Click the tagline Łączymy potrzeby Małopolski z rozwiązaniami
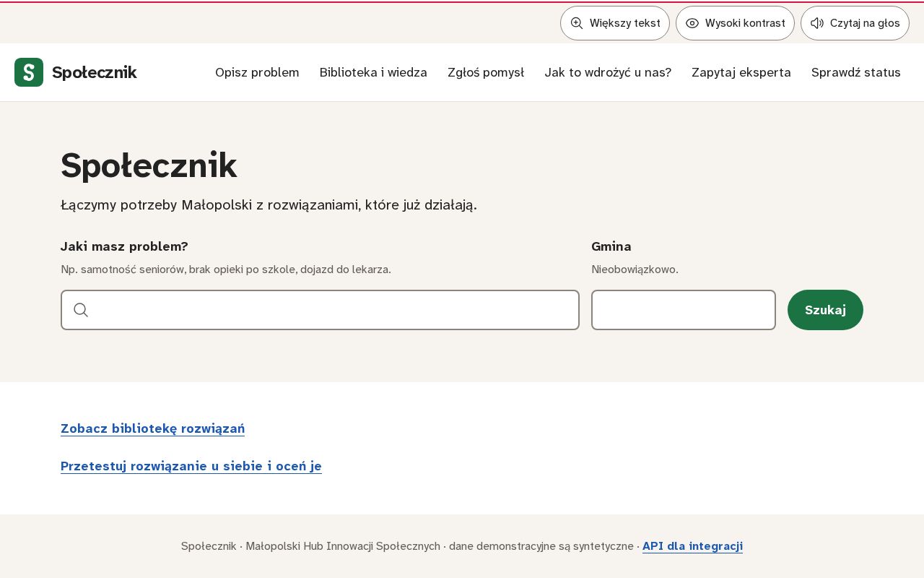 [269, 205]
